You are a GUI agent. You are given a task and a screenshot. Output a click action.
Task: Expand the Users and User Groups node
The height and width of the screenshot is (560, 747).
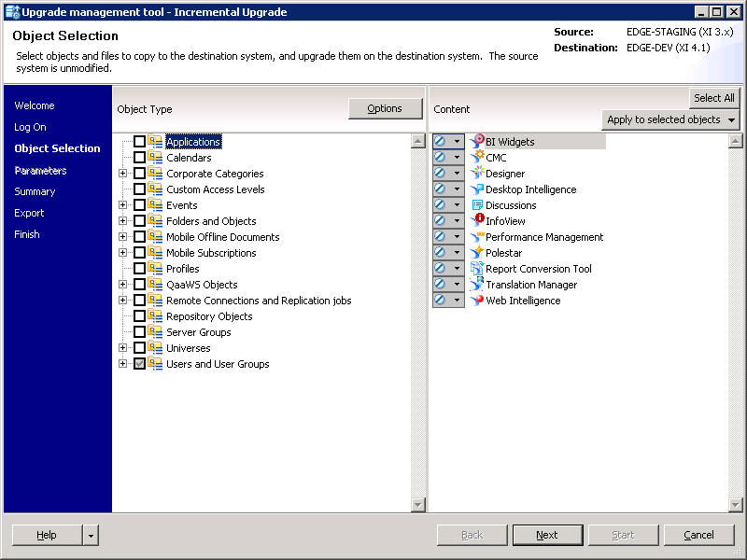[123, 364]
